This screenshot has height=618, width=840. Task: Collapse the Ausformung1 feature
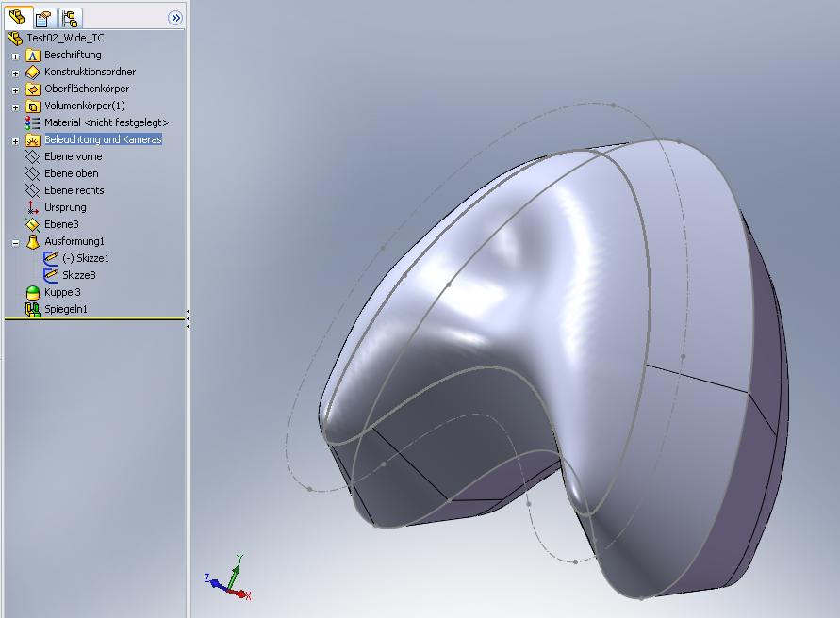tap(15, 243)
